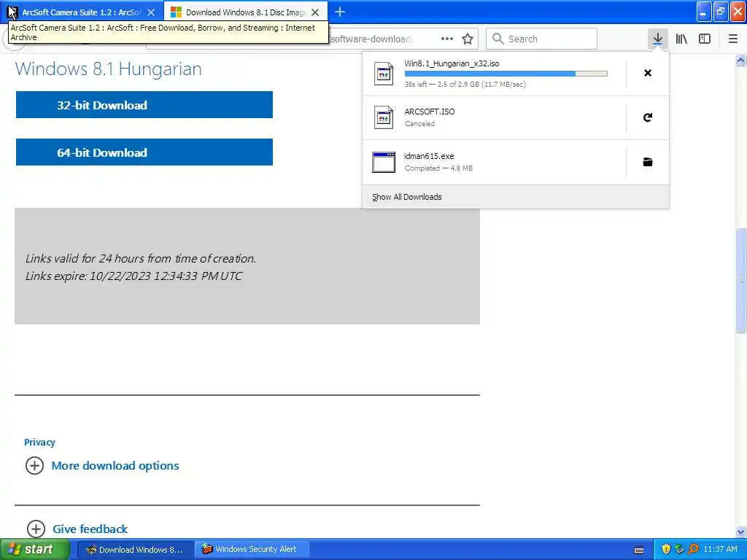
Task: Click the Links expire date text
Action: [134, 276]
